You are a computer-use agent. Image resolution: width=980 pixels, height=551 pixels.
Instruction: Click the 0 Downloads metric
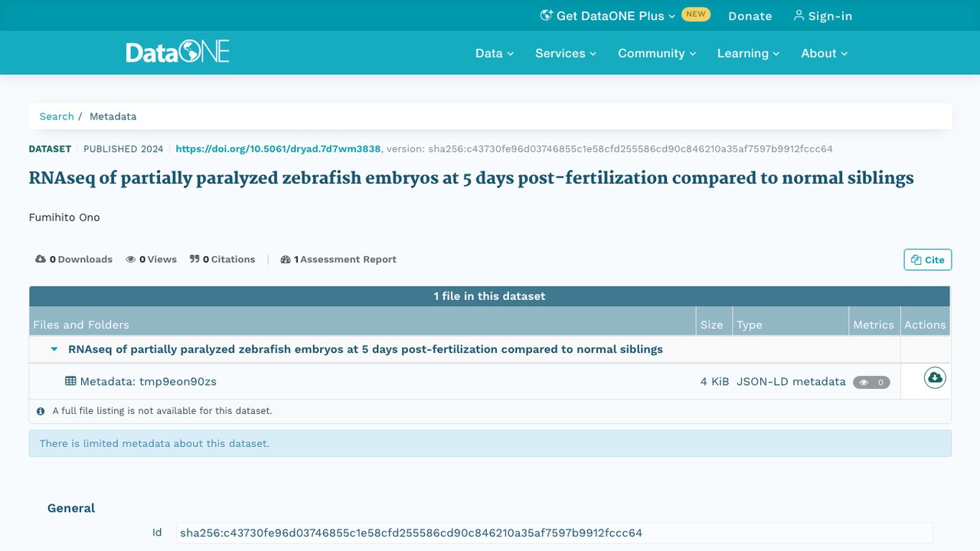74,259
